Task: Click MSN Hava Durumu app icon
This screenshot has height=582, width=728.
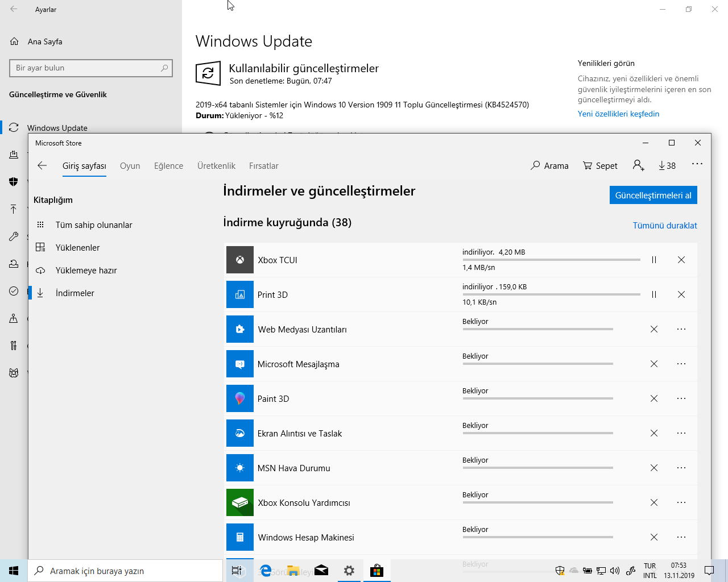Action: point(240,468)
